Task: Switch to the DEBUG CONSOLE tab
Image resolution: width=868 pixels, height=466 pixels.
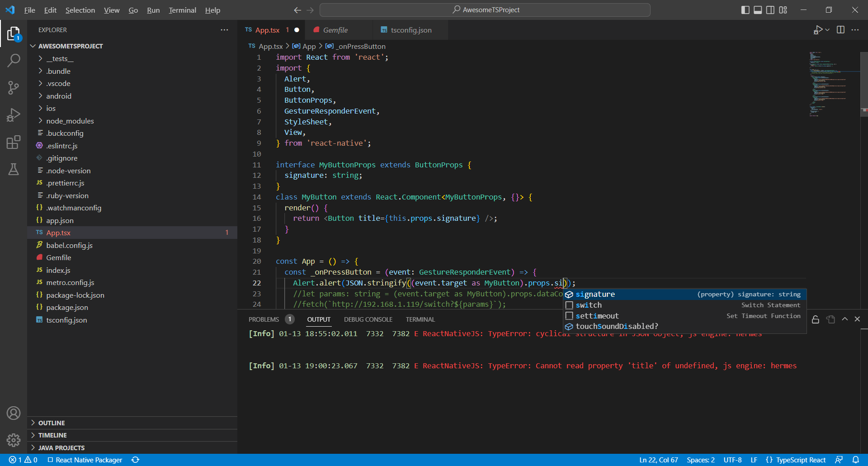Action: click(368, 319)
